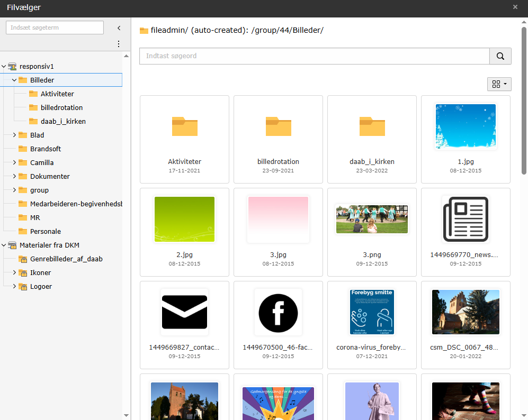Open the tree panel three-dot menu
Screen dimensions: 528x420
coord(119,44)
